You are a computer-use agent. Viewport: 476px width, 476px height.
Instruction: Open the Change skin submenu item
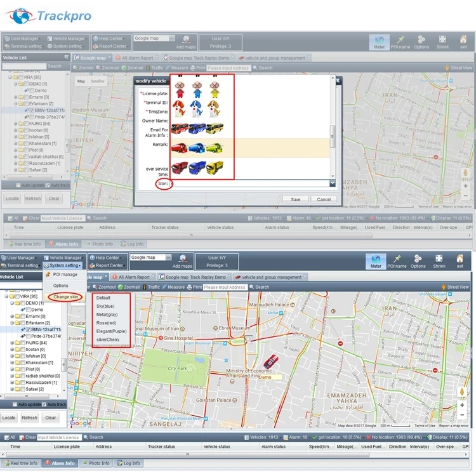click(x=65, y=296)
